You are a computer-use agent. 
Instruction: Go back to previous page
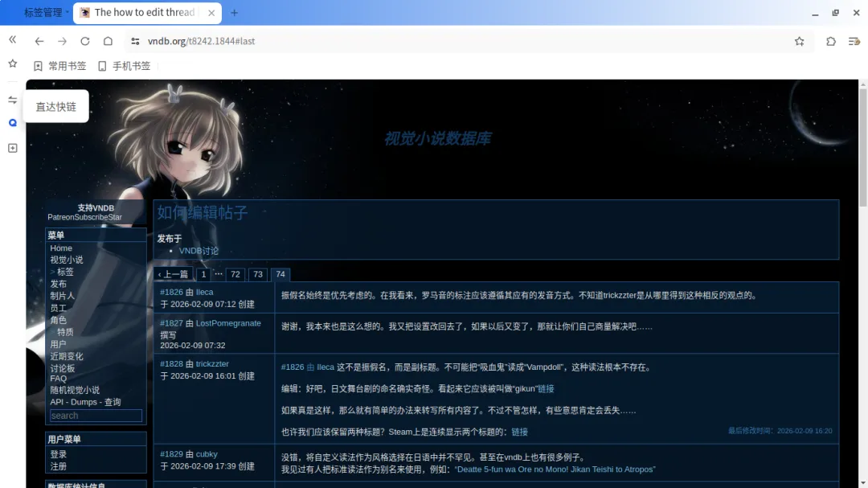39,41
